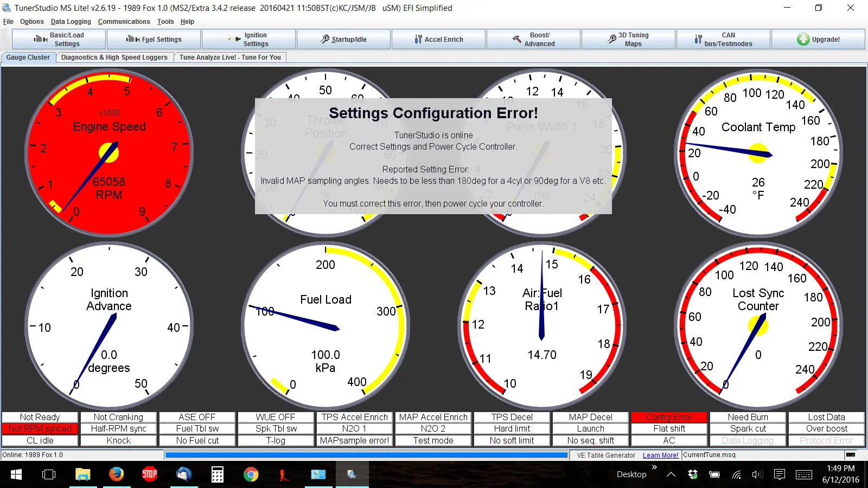The image size is (868, 488).
Task: Open the Help menu
Action: (x=187, y=22)
